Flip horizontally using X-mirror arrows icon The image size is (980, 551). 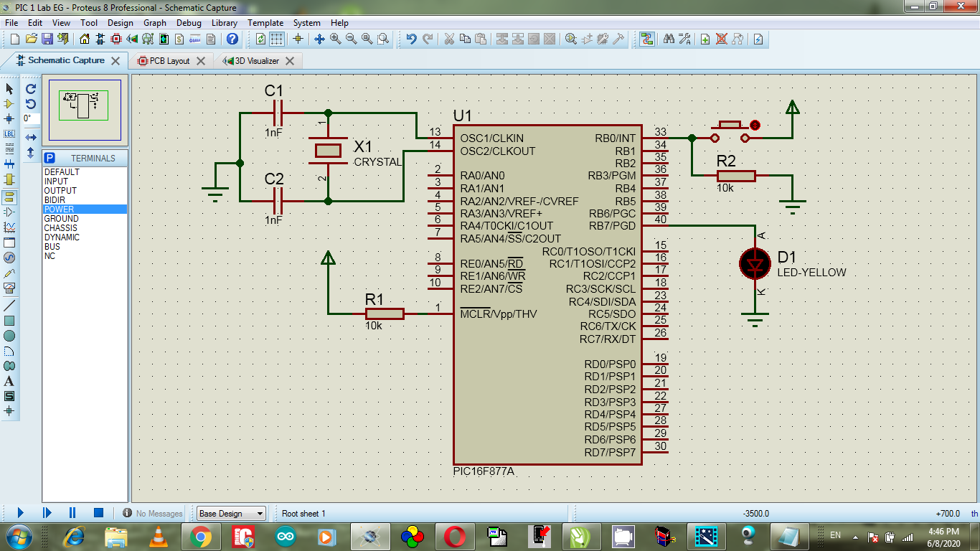31,137
